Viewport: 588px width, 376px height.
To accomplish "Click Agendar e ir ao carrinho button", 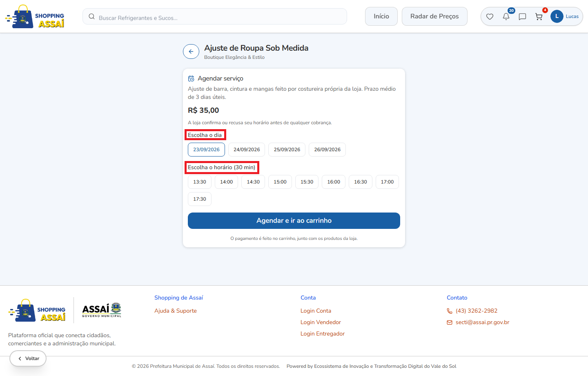I will [x=294, y=221].
